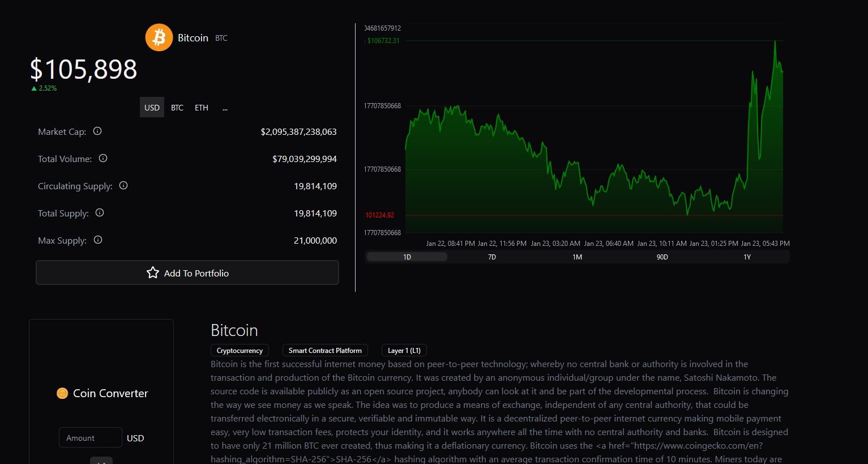Click the $79,039,299,994 volume value
Screen dimensions: 868x464
305,159
